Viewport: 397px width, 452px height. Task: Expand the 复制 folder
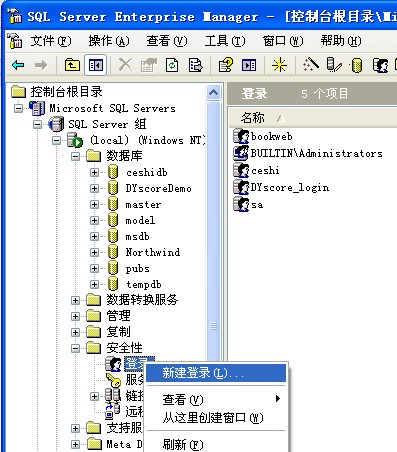(x=76, y=332)
